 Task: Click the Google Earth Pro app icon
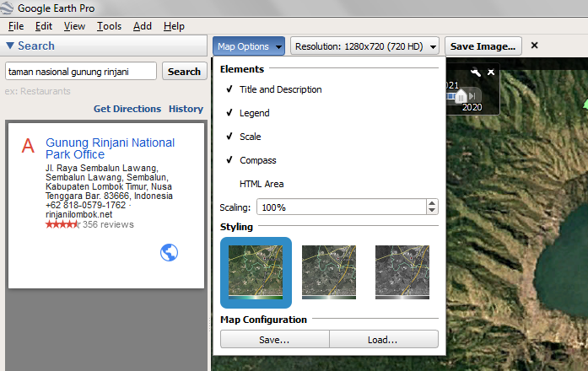(x=7, y=8)
